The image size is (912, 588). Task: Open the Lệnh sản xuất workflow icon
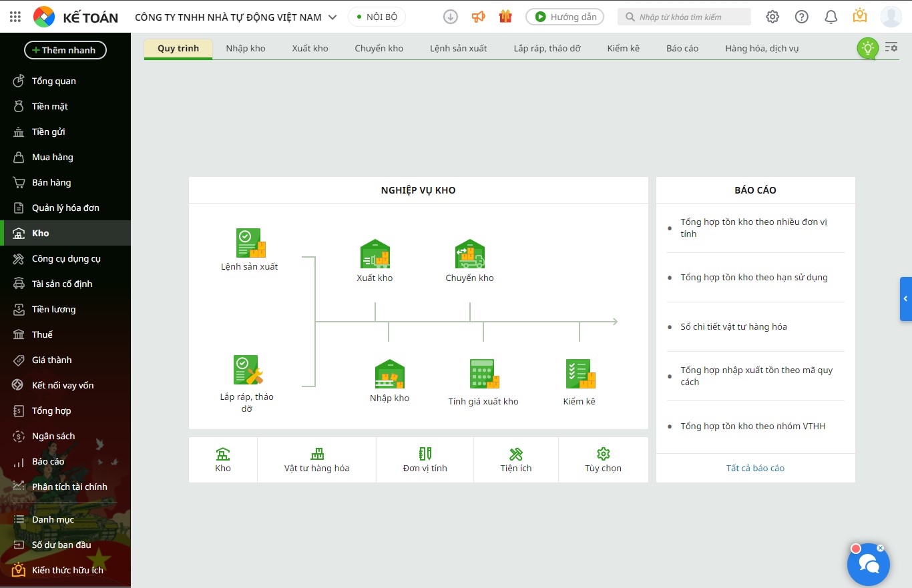(251, 243)
